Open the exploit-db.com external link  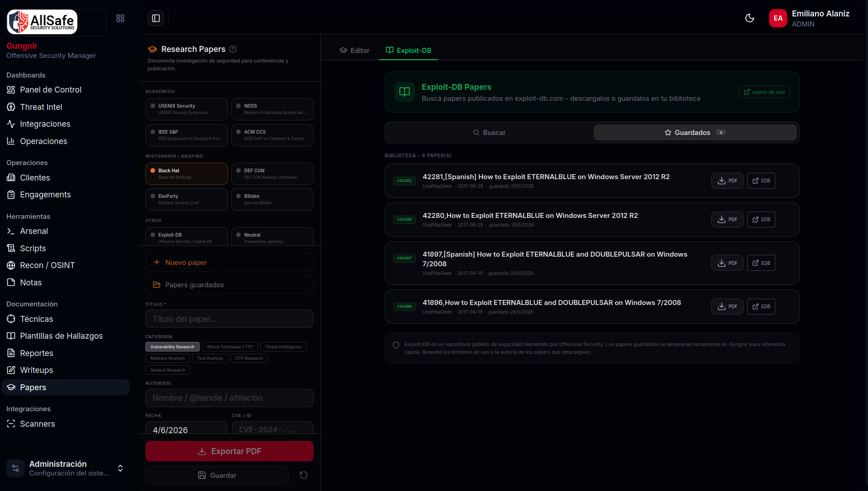(764, 92)
